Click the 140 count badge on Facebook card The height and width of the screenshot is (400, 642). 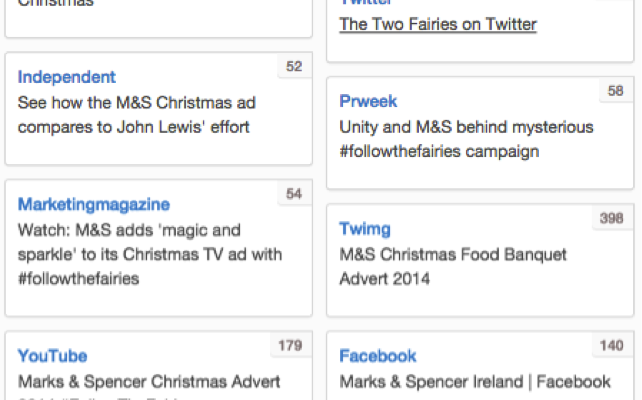611,346
